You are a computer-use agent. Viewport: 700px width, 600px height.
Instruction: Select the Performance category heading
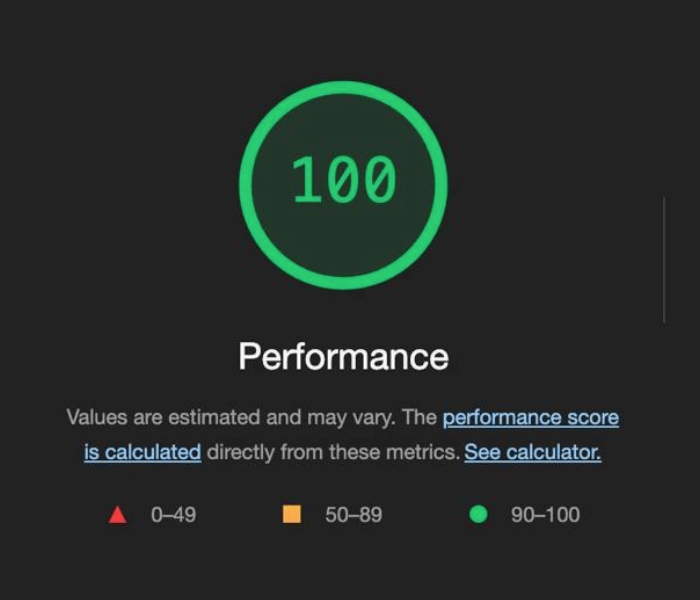(x=343, y=357)
